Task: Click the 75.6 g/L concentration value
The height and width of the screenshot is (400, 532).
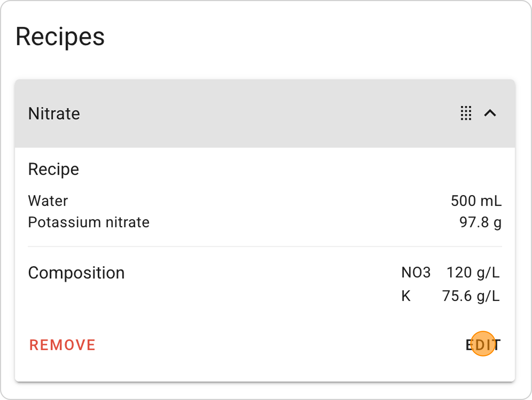Action: point(471,296)
